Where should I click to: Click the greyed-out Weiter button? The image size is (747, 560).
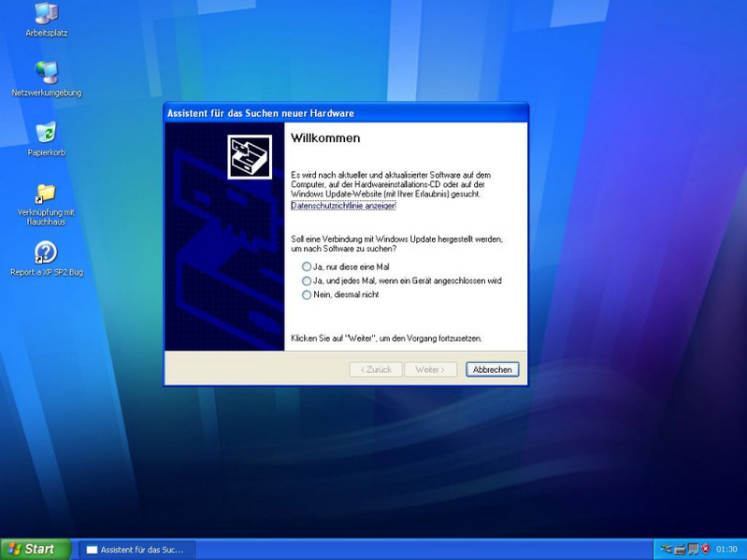click(x=430, y=369)
